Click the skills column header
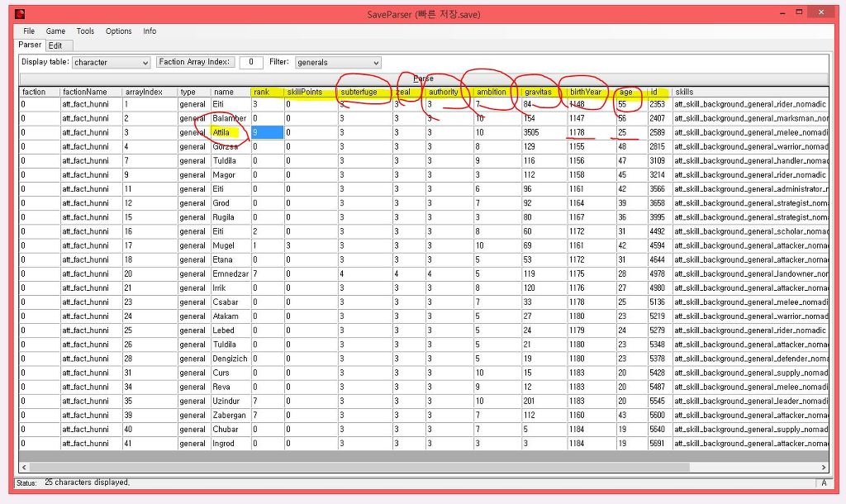 (x=750, y=92)
